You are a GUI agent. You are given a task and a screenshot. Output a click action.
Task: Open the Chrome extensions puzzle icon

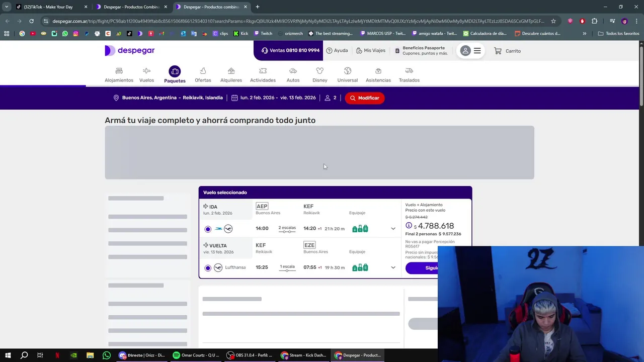(x=594, y=21)
